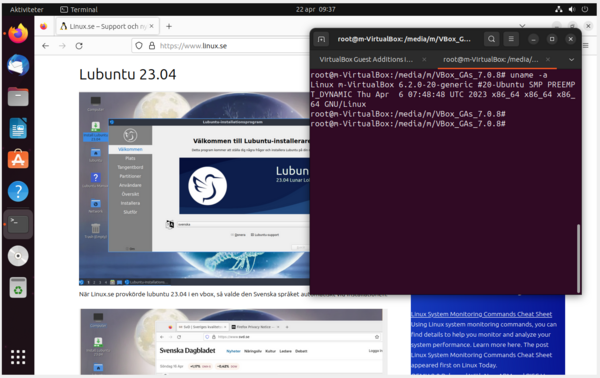This screenshot has height=378, width=600.
Task: Click new terminal tab button
Action: pyautogui.click(x=321, y=39)
